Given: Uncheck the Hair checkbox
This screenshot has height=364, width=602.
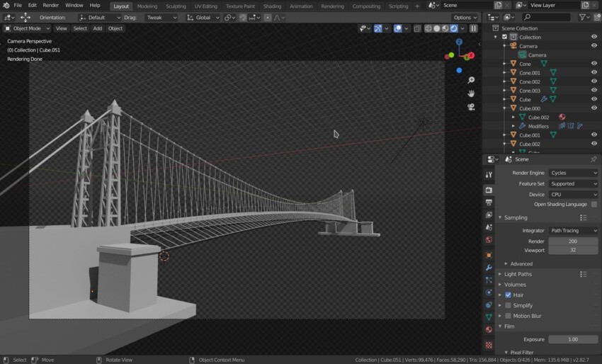Looking at the screenshot, I should pos(508,295).
